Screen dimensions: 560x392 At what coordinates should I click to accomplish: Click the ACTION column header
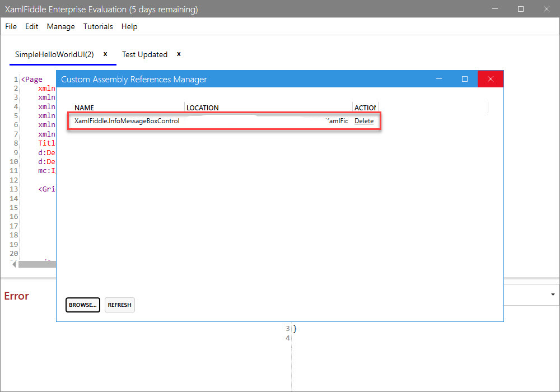pyautogui.click(x=365, y=108)
